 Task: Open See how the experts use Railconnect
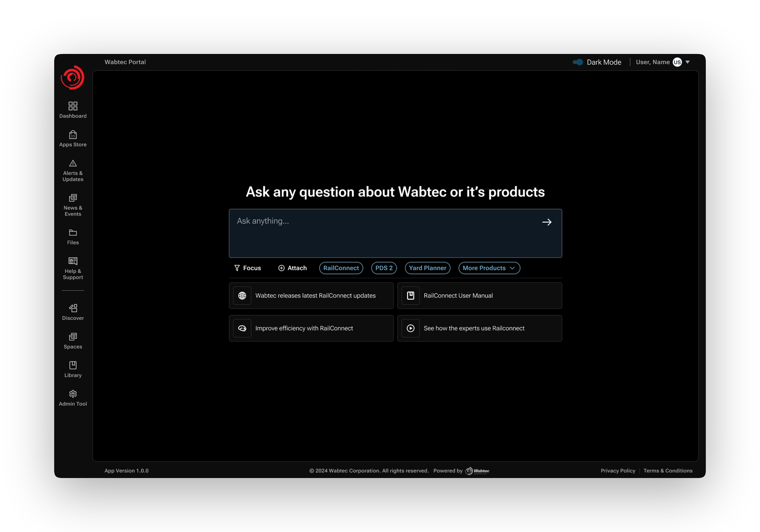[x=480, y=328]
